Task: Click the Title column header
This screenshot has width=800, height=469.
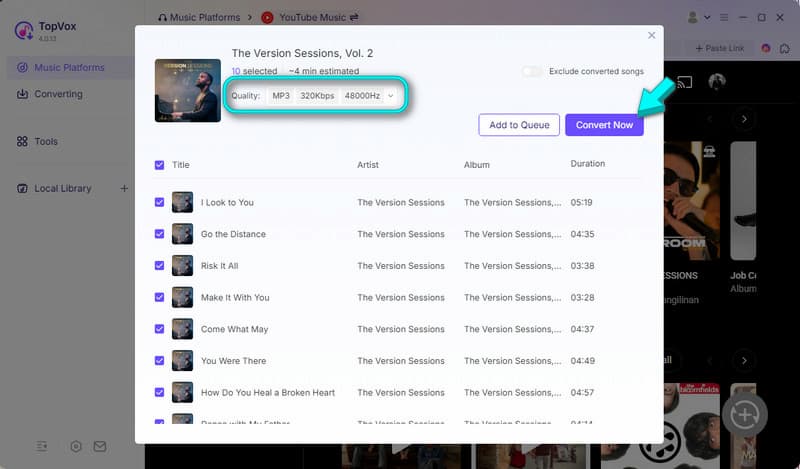Action: [x=181, y=165]
